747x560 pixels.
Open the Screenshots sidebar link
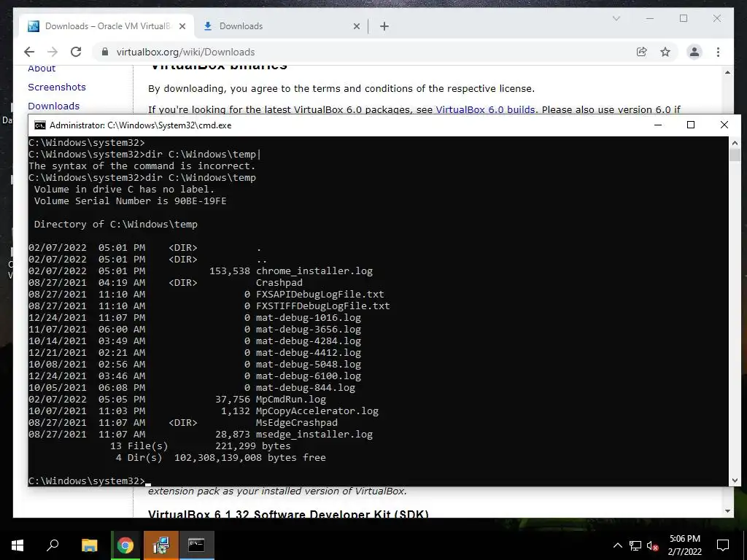pyautogui.click(x=57, y=87)
